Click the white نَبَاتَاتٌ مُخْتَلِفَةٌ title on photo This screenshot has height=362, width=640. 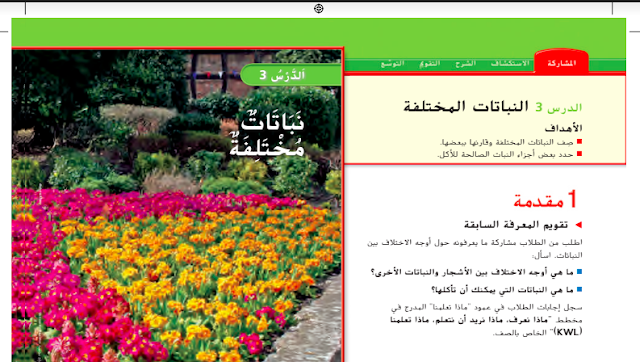coord(267,135)
